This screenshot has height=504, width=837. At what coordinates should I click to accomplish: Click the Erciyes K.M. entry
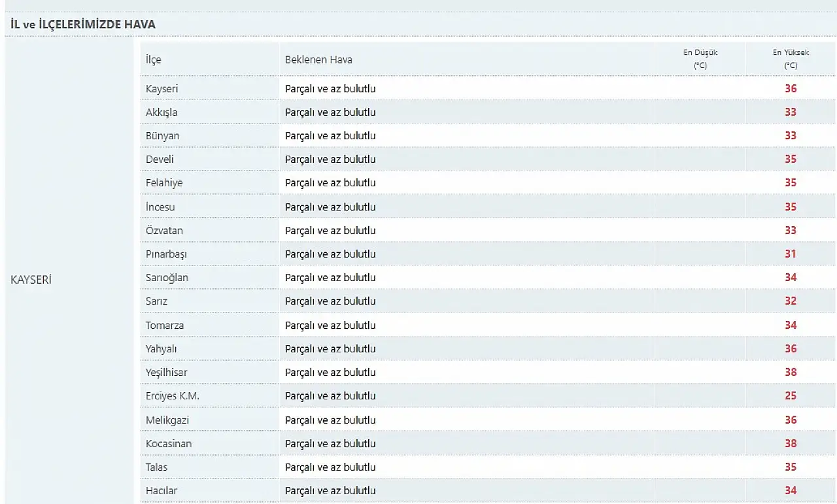[173, 395]
